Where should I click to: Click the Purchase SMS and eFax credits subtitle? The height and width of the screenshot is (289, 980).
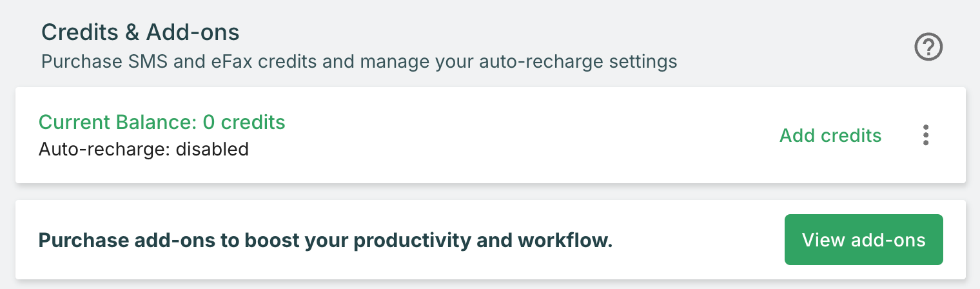point(359,62)
